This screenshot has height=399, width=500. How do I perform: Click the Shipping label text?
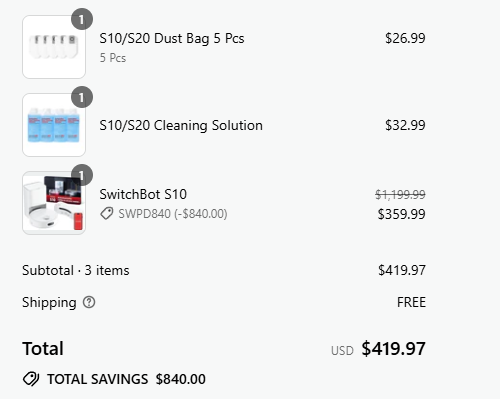[49, 303]
